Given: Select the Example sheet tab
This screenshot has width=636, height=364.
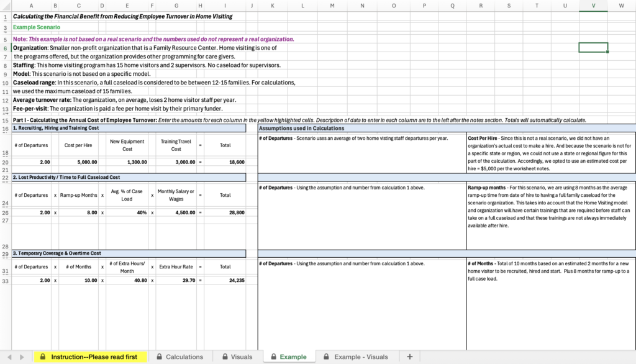Looking at the screenshot, I should [289, 357].
